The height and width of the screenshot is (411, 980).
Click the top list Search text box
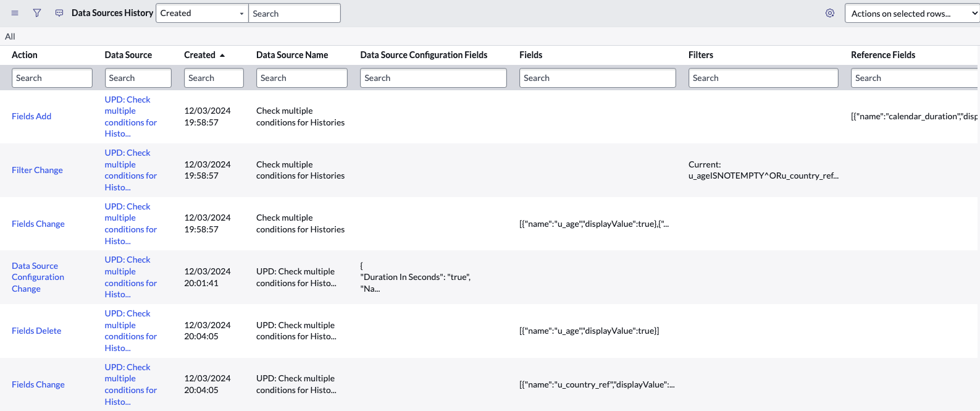294,14
